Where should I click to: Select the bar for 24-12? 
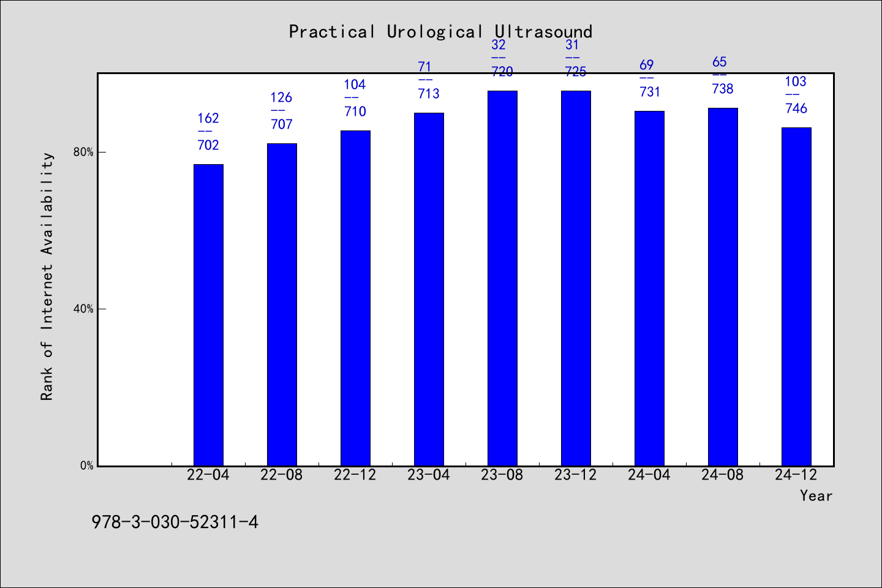tap(796, 296)
